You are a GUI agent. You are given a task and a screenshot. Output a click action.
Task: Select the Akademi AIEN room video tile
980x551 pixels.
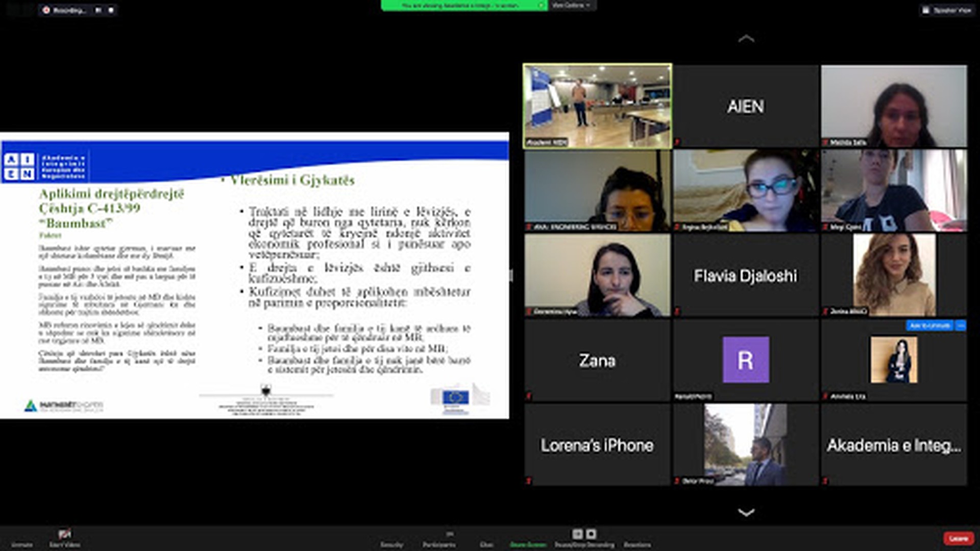pos(597,106)
